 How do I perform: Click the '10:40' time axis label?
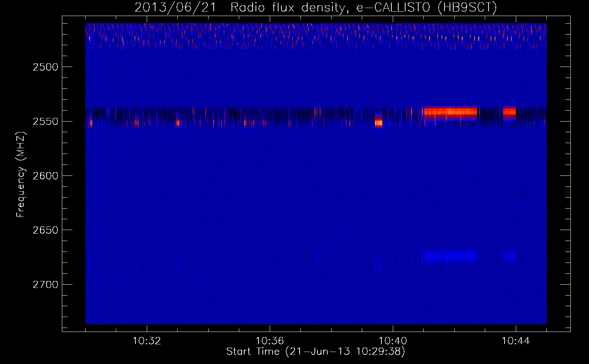click(393, 341)
